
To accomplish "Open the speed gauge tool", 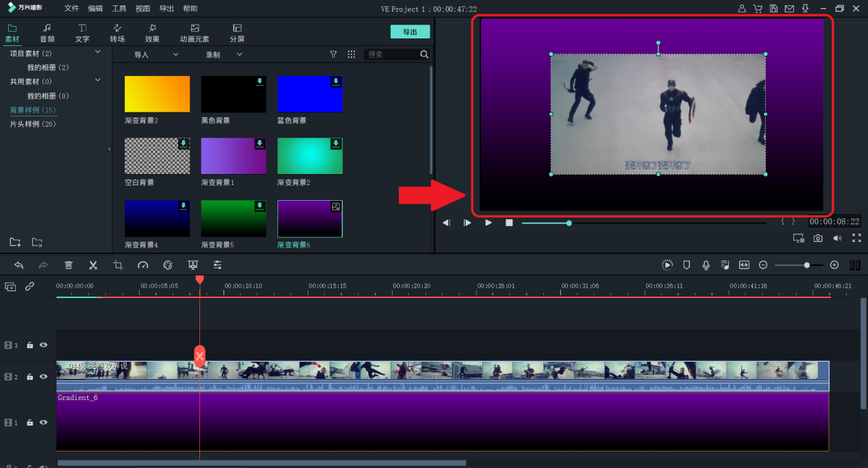I will pyautogui.click(x=142, y=265).
